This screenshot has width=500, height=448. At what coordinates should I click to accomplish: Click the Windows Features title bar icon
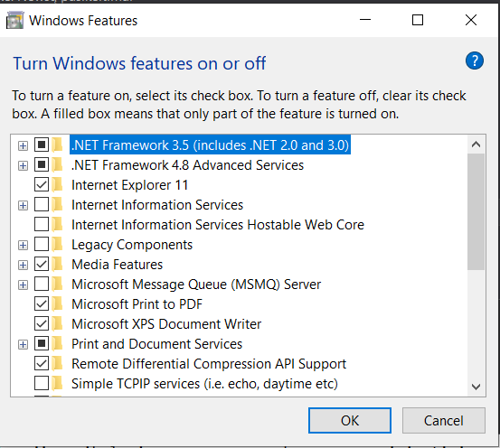15,21
